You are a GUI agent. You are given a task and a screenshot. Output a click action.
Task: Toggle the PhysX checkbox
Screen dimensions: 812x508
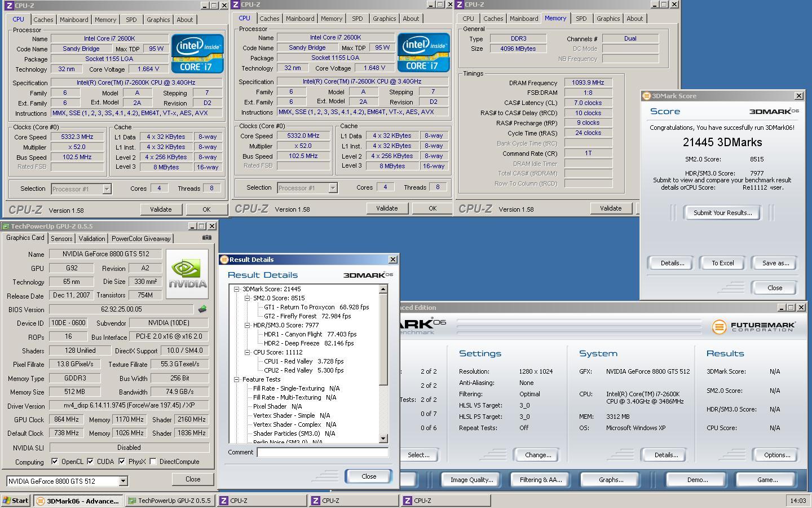tap(122, 461)
